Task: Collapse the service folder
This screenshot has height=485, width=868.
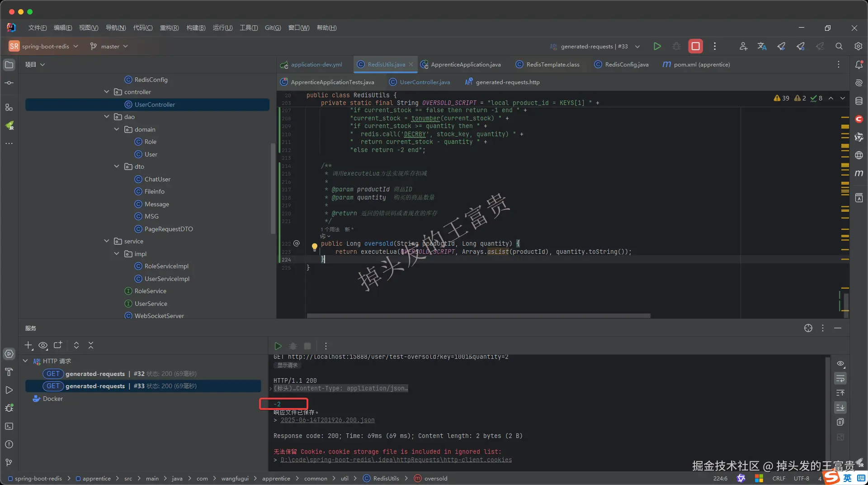Action: point(107,241)
